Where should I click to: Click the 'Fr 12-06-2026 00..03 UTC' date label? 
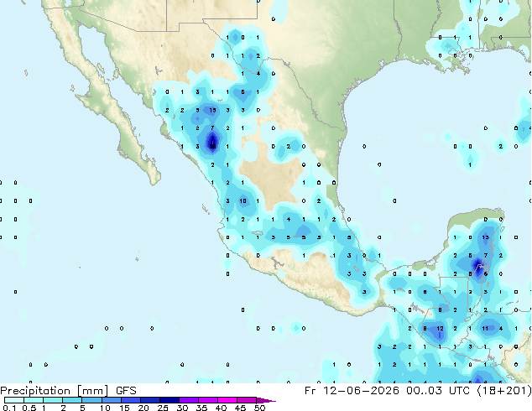click(388, 391)
